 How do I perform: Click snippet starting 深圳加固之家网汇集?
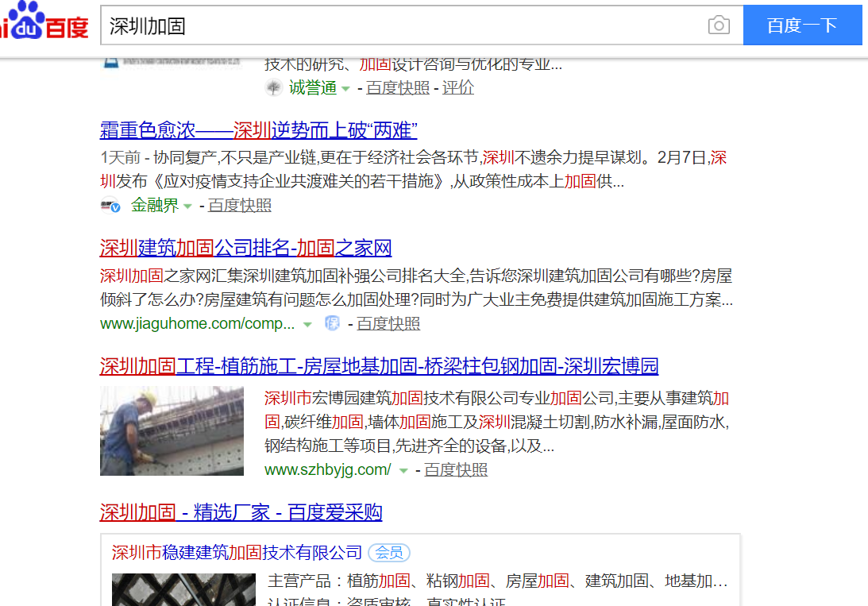point(416,288)
